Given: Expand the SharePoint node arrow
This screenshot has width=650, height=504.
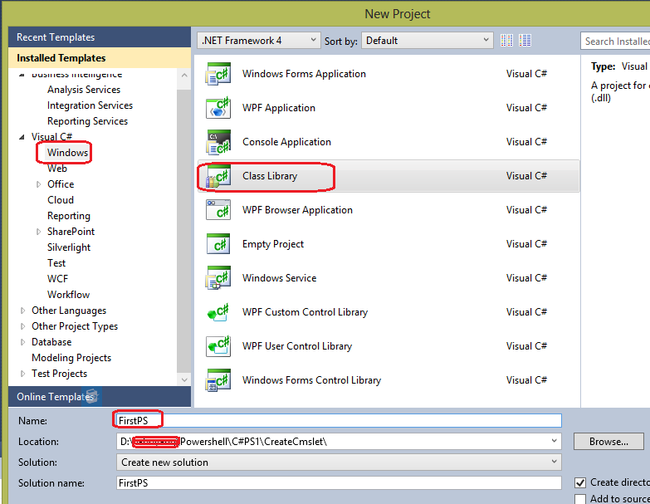Looking at the screenshot, I should pos(39,232).
